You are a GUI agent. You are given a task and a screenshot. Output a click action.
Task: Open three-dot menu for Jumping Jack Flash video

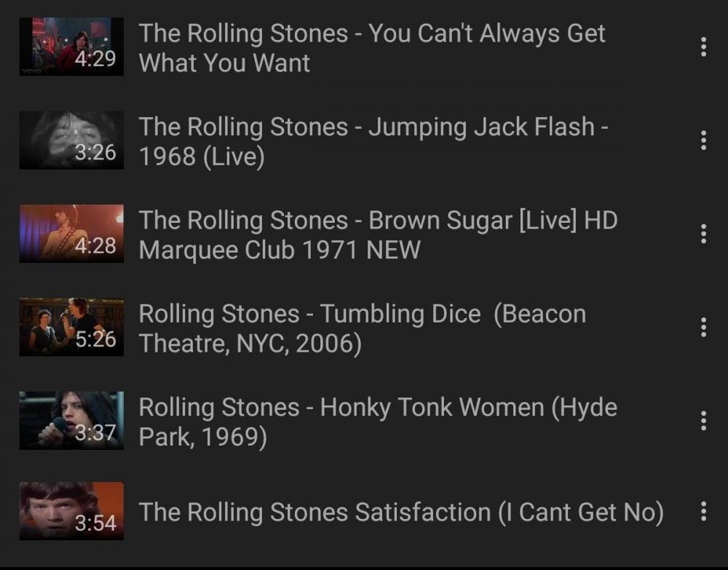click(x=703, y=140)
